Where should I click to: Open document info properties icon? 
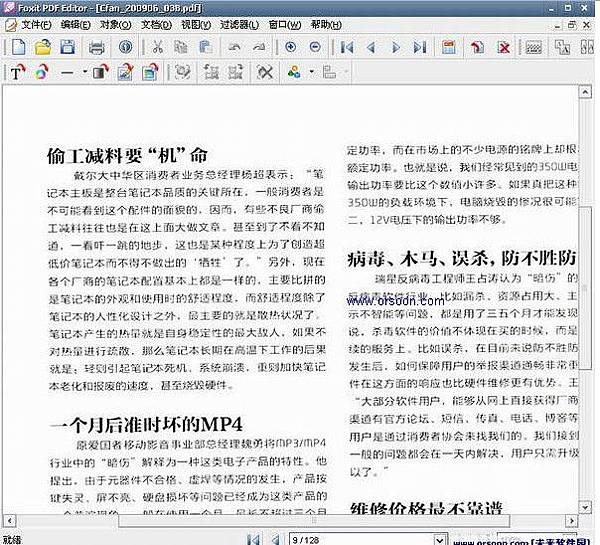126,47
